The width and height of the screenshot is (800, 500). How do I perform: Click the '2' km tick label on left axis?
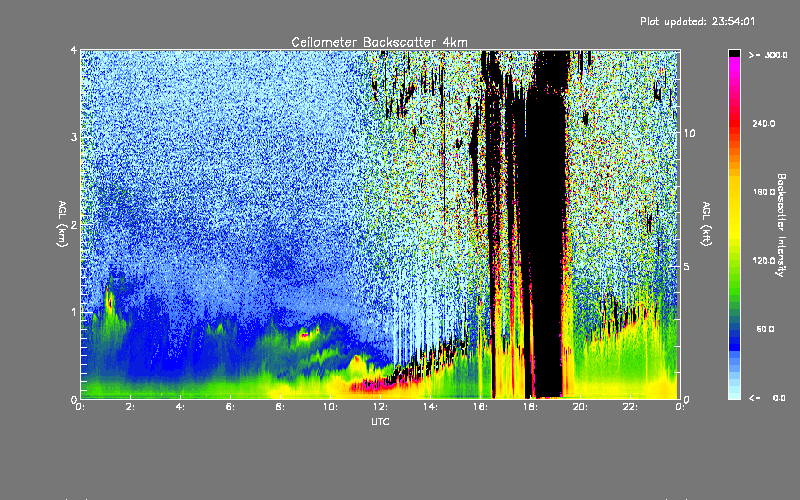click(x=74, y=224)
